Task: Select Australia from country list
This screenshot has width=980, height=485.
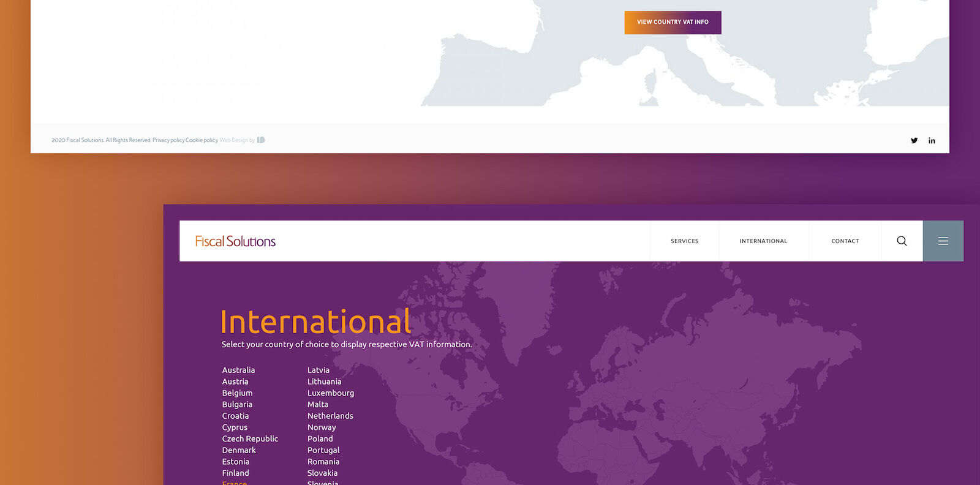Action: pyautogui.click(x=238, y=370)
